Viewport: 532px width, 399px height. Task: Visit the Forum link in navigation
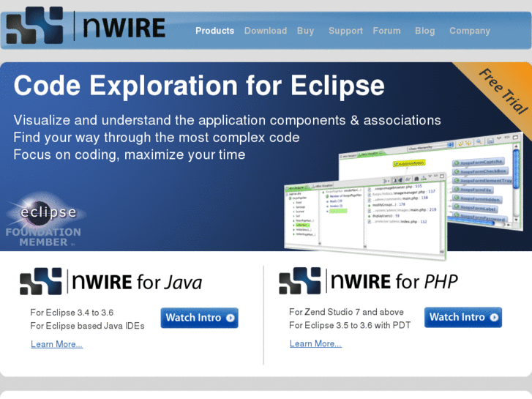pyautogui.click(x=386, y=31)
